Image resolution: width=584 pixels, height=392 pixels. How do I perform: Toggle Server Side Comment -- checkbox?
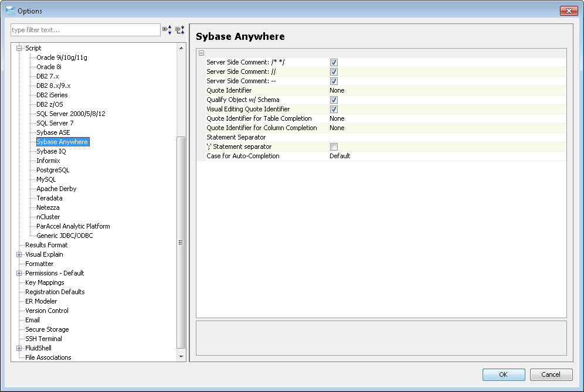click(334, 81)
